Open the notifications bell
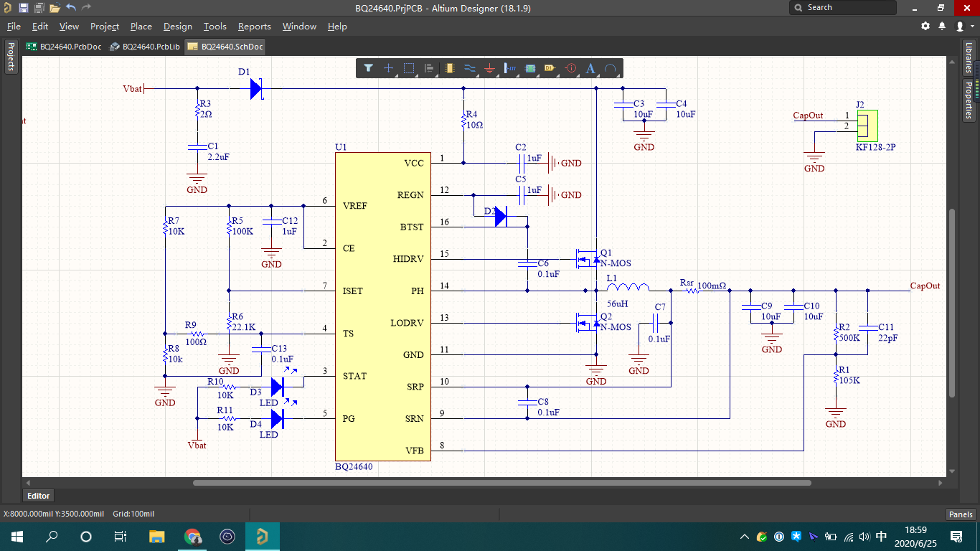Image resolution: width=980 pixels, height=551 pixels. [x=942, y=27]
